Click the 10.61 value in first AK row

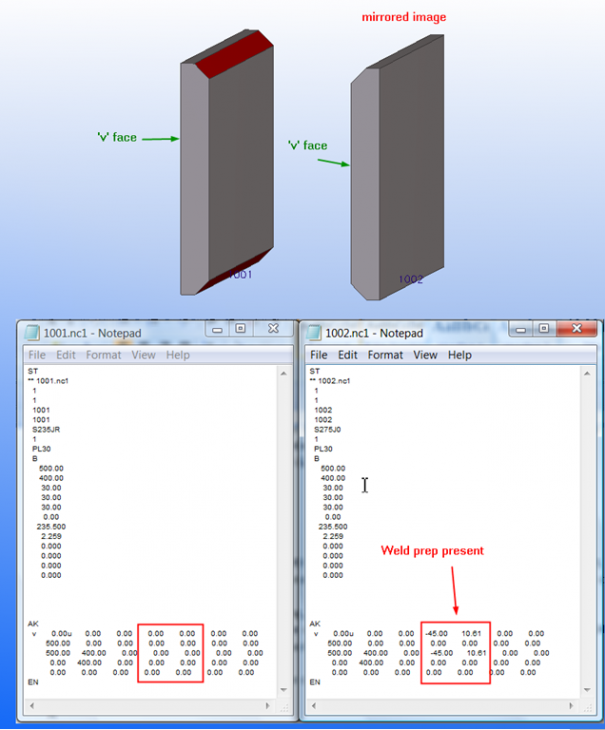tap(471, 633)
